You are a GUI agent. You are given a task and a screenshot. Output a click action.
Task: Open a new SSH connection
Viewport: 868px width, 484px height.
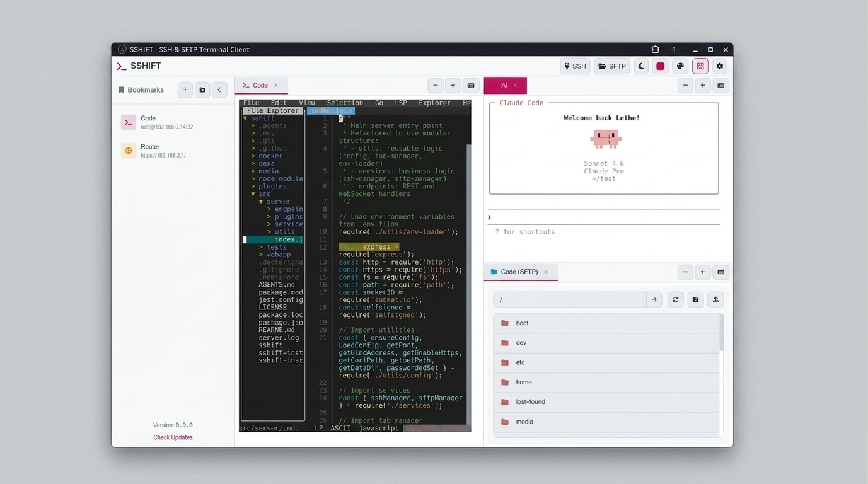click(574, 66)
